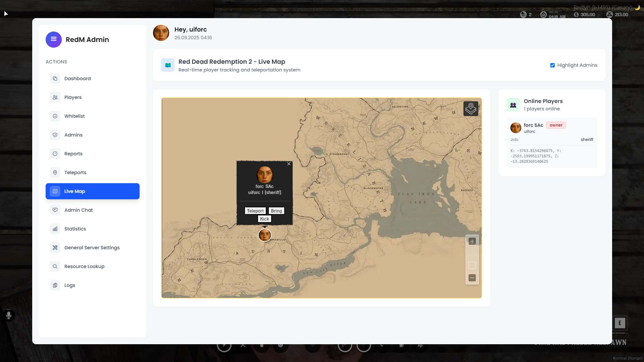Click the microphone icon on game overlay
This screenshot has width=644, height=362.
(9, 315)
